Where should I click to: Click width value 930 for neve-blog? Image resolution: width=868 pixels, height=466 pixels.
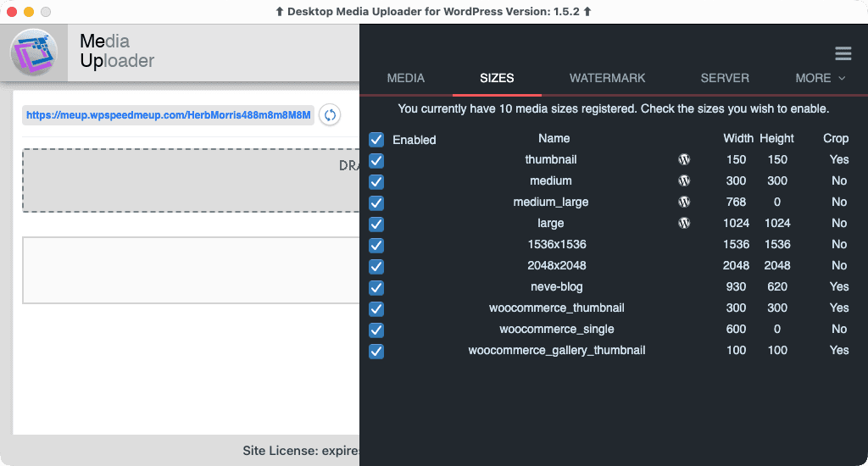(x=737, y=286)
